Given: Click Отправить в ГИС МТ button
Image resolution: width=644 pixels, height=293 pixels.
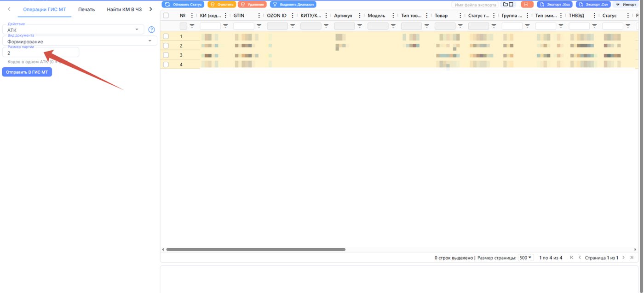Looking at the screenshot, I should pyautogui.click(x=27, y=72).
